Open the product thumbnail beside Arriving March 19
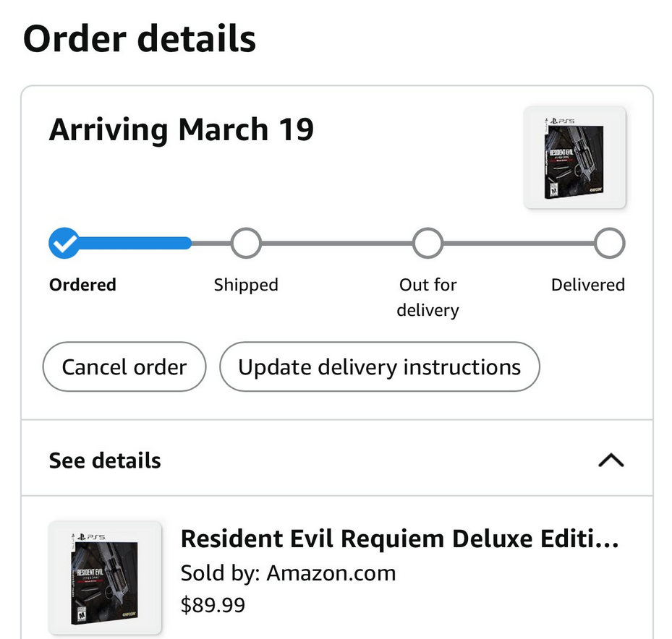The width and height of the screenshot is (672, 639). (574, 158)
